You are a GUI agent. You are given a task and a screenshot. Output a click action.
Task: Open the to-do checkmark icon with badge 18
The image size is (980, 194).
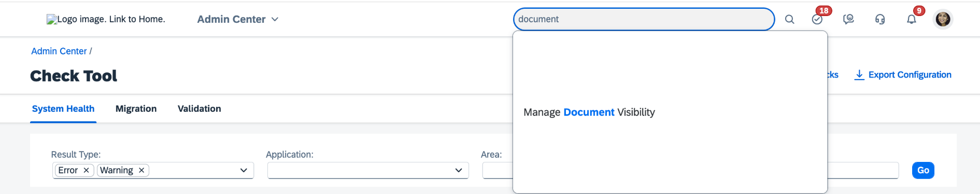(x=817, y=19)
